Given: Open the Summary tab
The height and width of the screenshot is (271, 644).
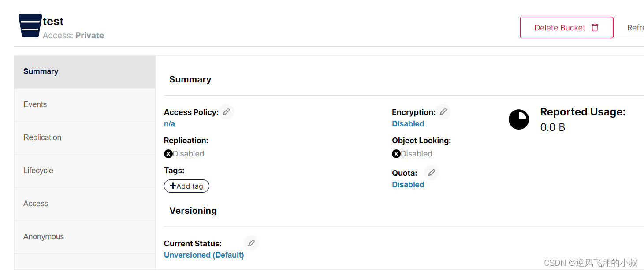Looking at the screenshot, I should click(x=85, y=71).
